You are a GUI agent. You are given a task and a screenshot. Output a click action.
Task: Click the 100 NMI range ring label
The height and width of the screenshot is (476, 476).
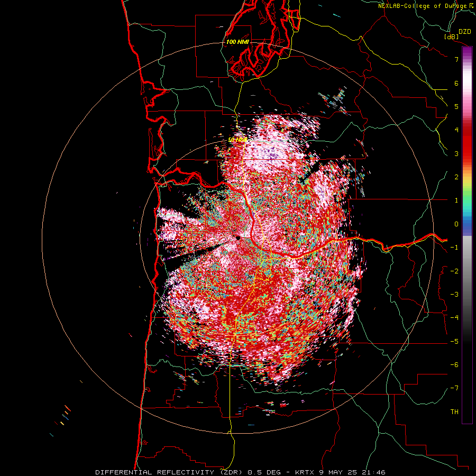237,42
